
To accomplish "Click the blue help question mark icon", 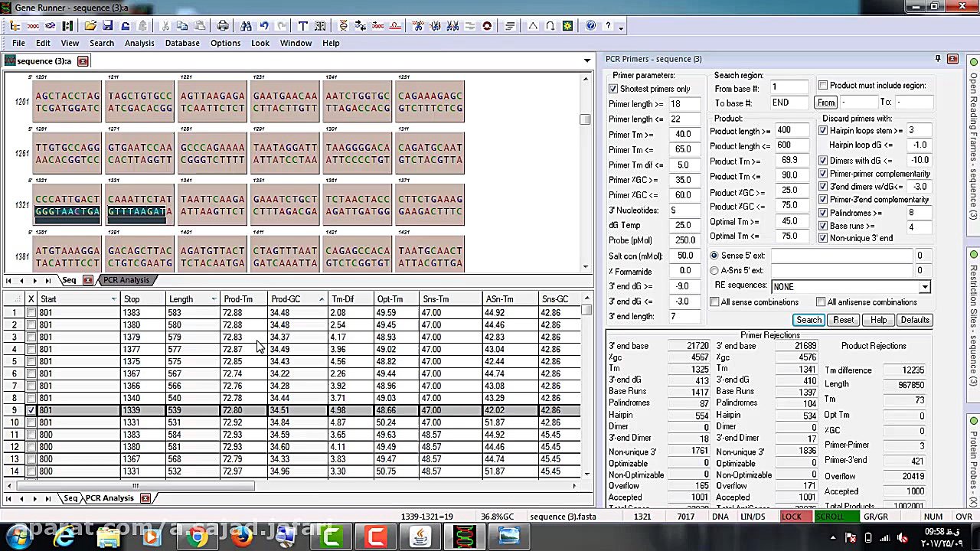I will click(590, 26).
